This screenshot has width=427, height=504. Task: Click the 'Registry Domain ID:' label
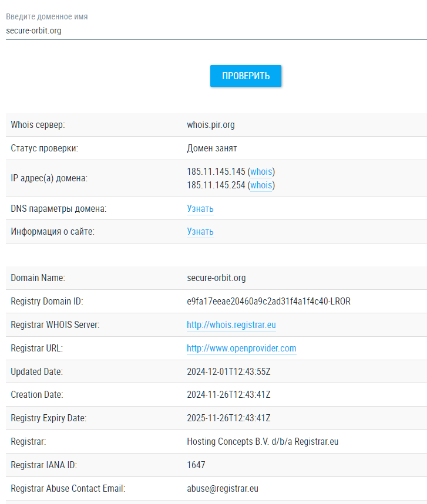(x=47, y=301)
